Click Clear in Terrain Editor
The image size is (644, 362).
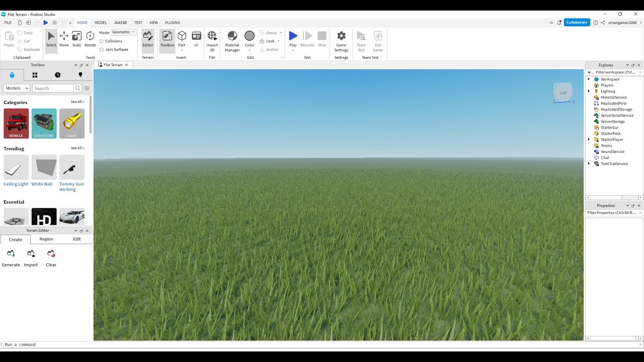[51, 257]
